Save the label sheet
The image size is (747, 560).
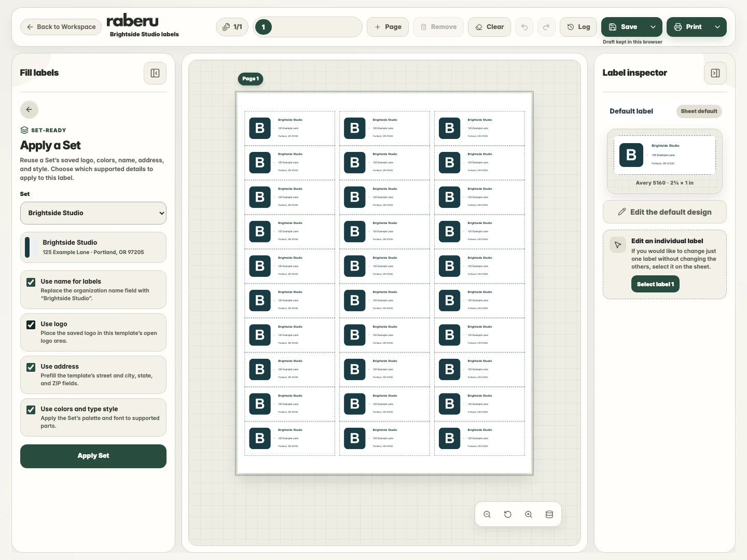point(623,27)
